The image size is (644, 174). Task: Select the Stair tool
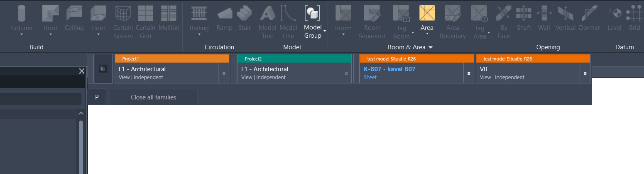pyautogui.click(x=244, y=14)
